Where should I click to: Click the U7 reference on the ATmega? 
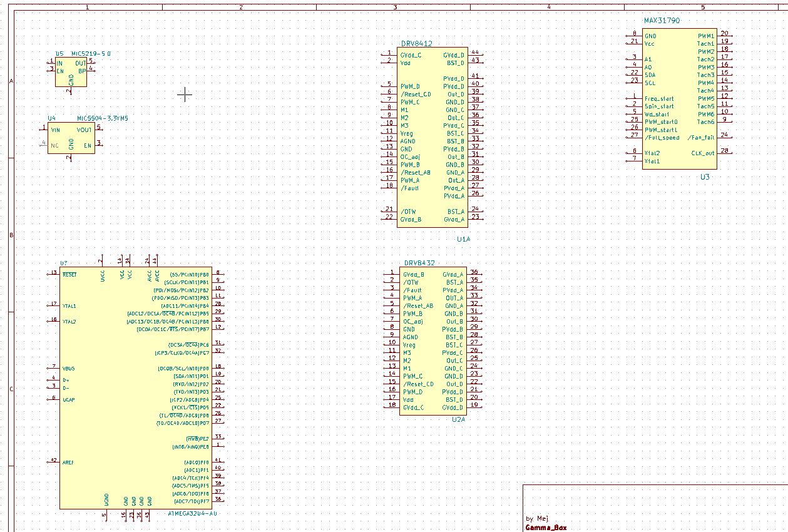pyautogui.click(x=63, y=263)
